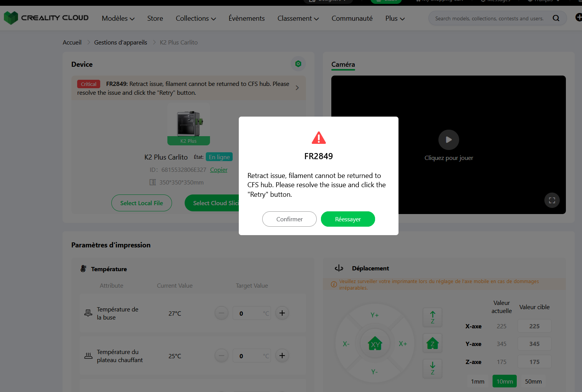
Task: Increase nozzle target temperature
Action: click(282, 313)
